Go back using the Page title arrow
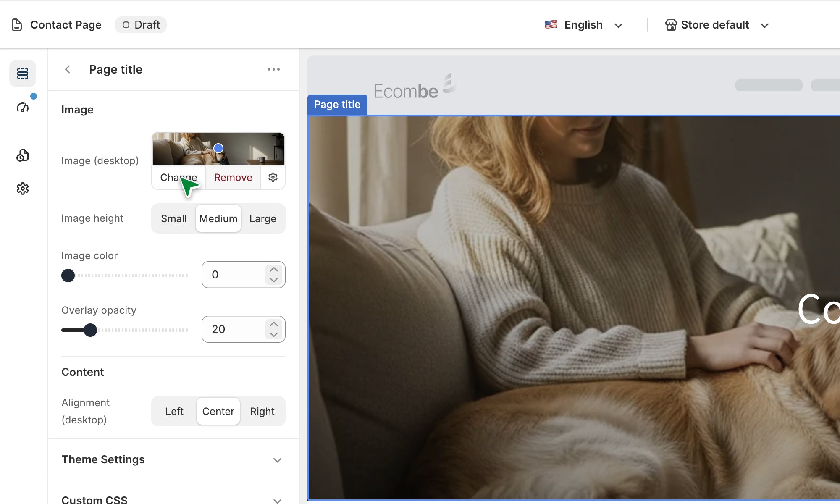Viewport: 840px width, 504px height. 68,69
